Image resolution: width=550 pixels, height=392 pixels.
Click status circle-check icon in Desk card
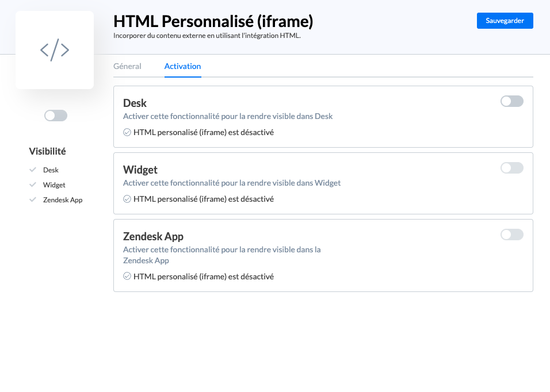coord(127,132)
